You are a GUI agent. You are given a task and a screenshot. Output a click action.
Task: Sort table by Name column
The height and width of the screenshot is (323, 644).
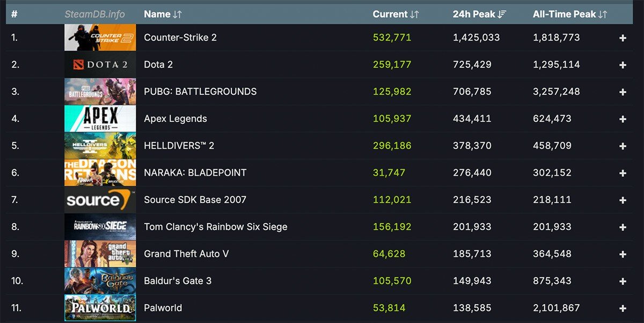click(x=163, y=14)
